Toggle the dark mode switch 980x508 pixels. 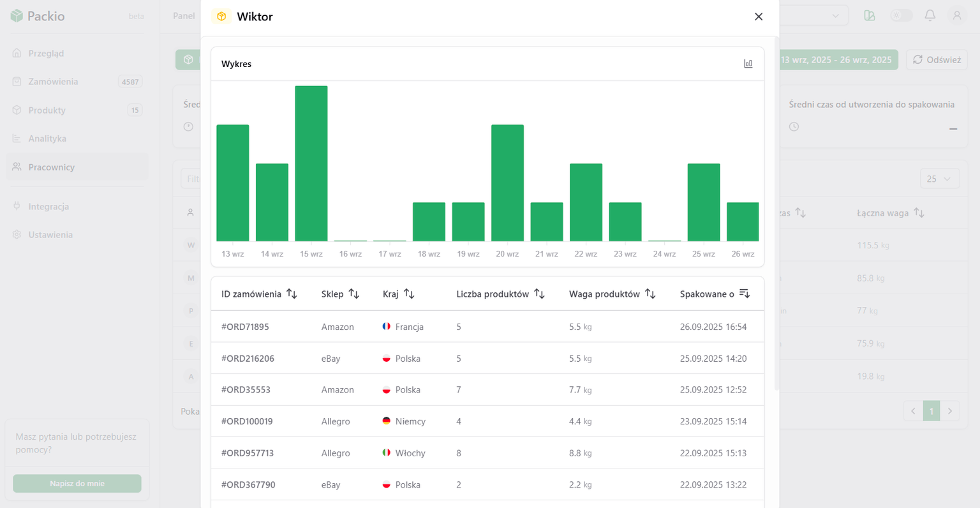[x=901, y=16]
